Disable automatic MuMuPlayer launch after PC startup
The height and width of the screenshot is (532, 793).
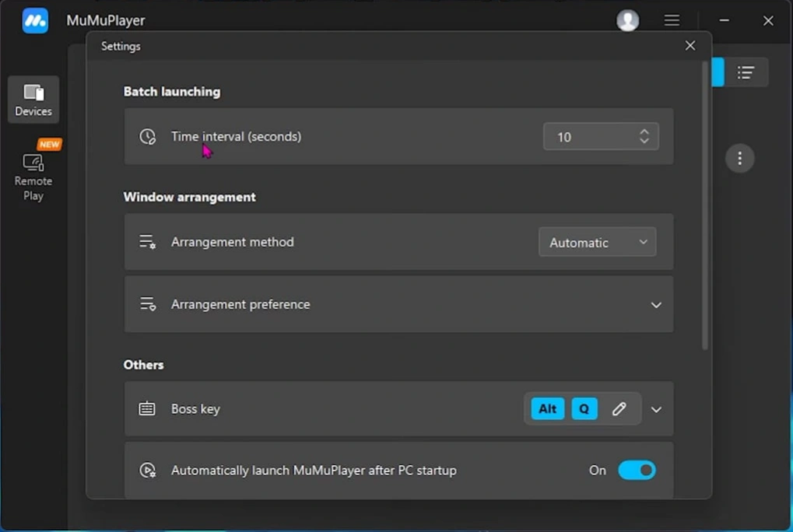tap(637, 470)
